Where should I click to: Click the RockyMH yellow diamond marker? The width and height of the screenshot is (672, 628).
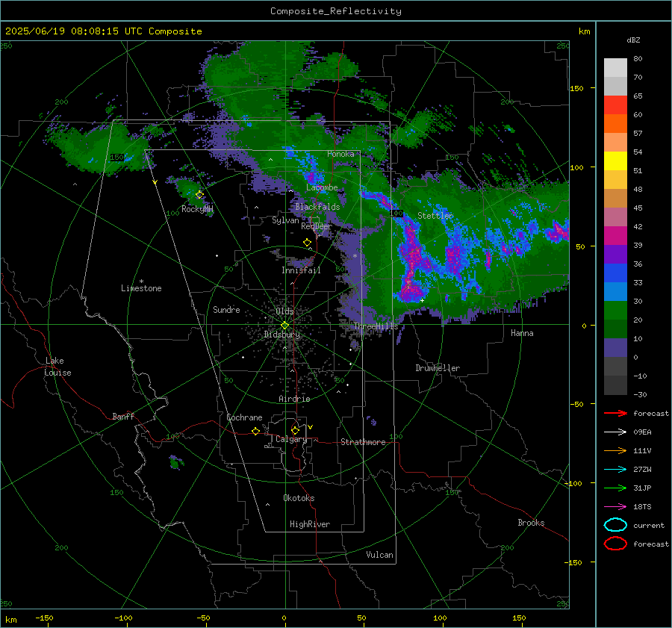coord(199,195)
